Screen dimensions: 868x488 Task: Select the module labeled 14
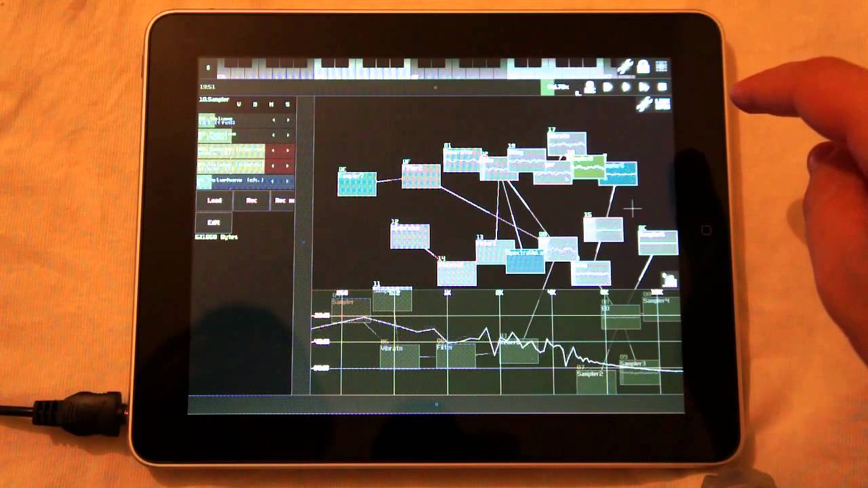point(456,273)
